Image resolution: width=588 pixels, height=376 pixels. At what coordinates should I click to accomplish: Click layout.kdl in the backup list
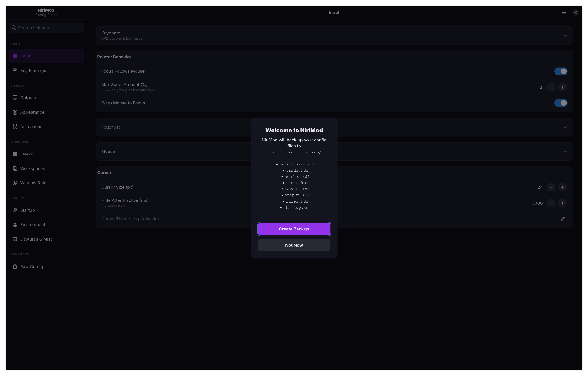click(297, 189)
